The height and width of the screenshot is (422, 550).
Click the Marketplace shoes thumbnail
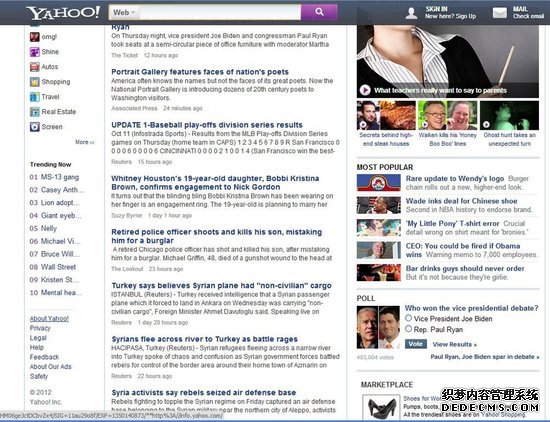click(x=381, y=407)
